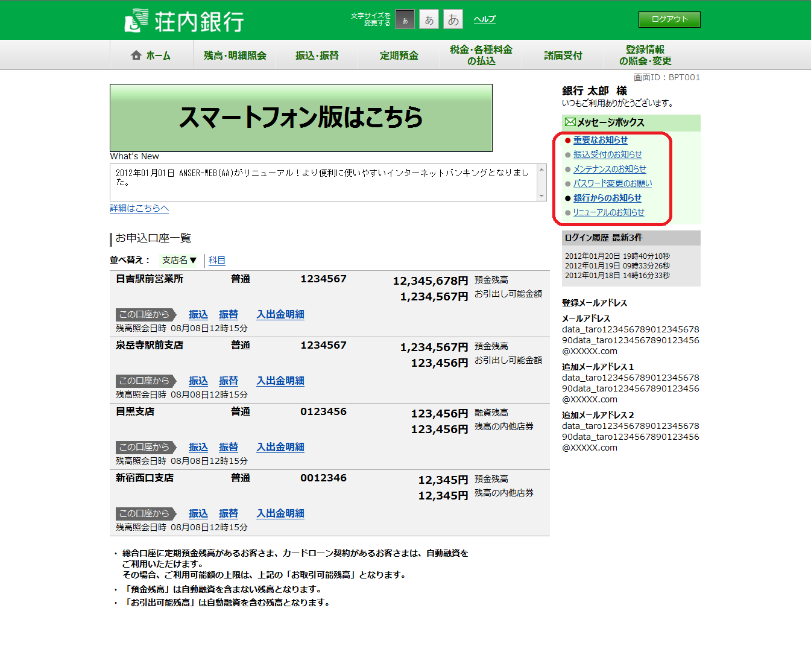Go to the ホーム menu
Image resolution: width=811 pixels, height=672 pixels.
point(151,55)
